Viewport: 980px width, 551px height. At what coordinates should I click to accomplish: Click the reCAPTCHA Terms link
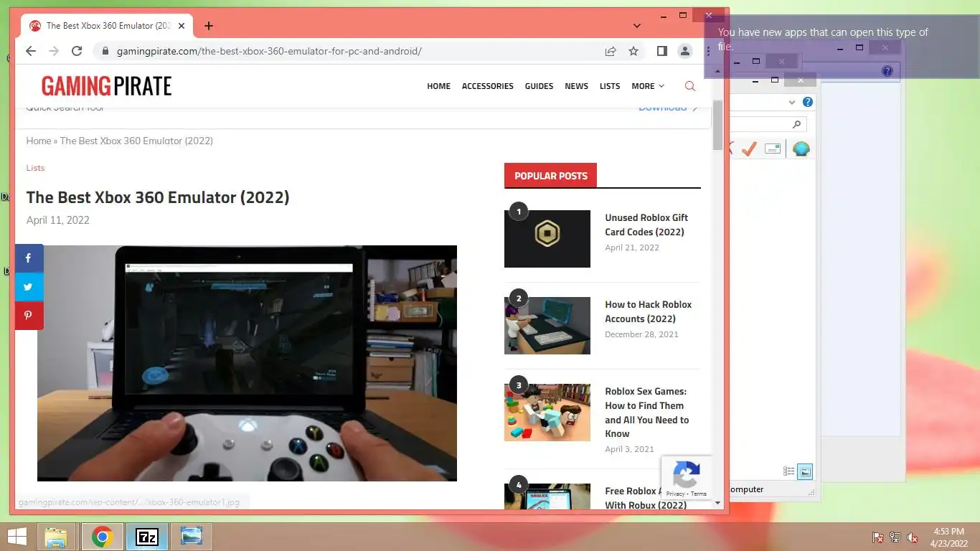pos(699,494)
